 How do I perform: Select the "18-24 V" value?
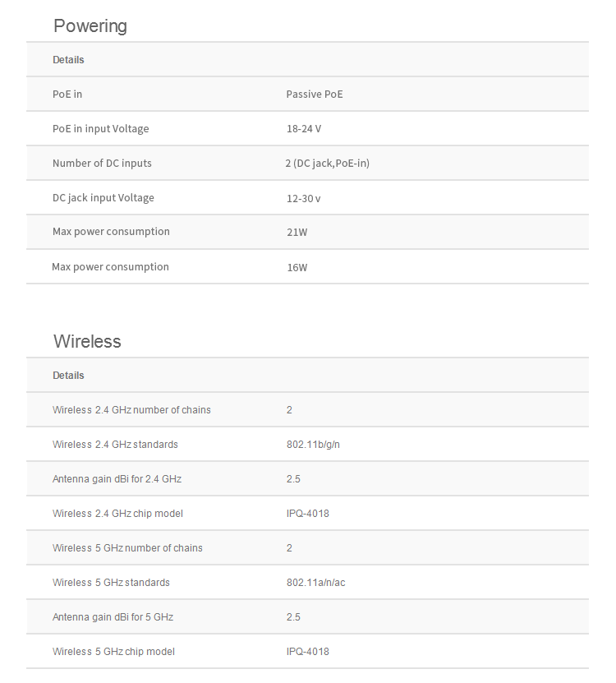(304, 129)
